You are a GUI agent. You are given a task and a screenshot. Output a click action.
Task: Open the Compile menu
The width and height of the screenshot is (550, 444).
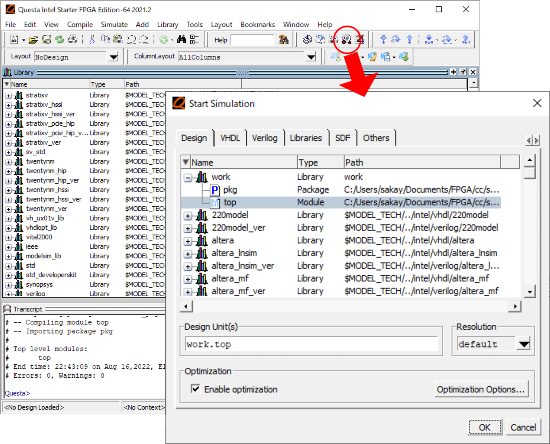point(80,25)
